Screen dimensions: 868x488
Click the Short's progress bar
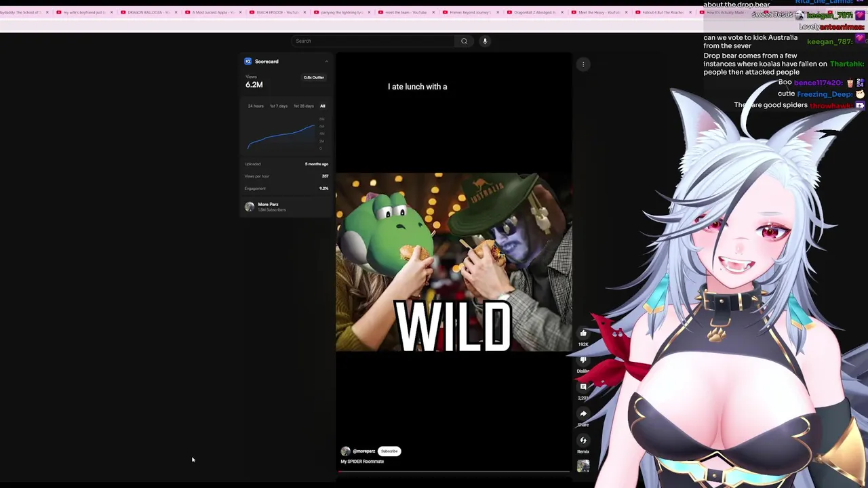(x=454, y=471)
